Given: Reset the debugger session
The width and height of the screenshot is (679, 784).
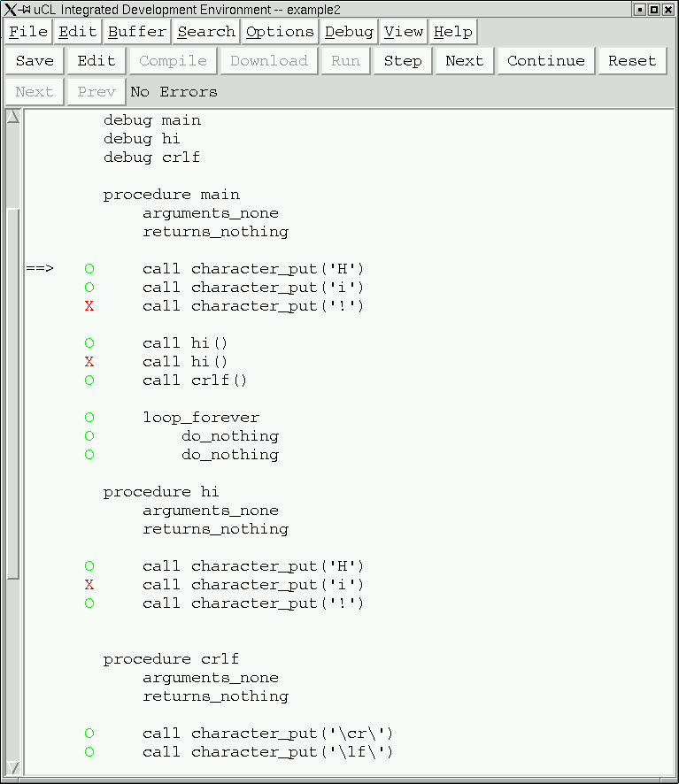Looking at the screenshot, I should coord(632,61).
